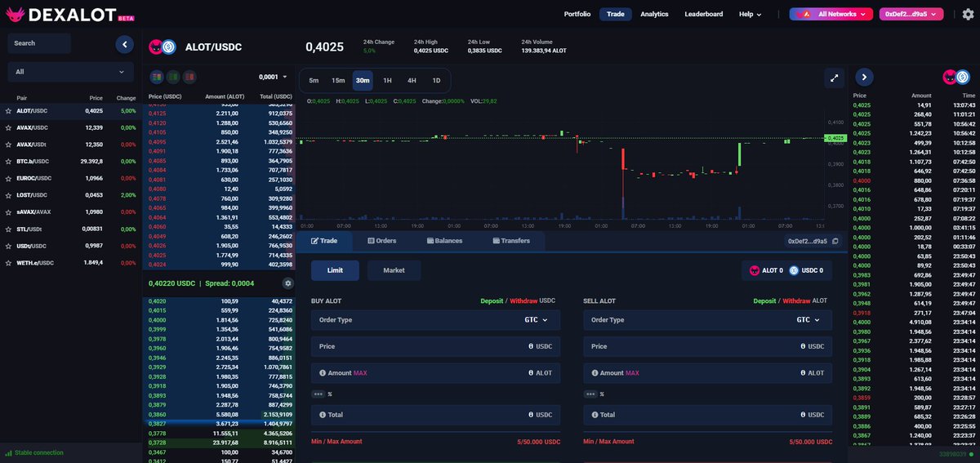Open the 0,0001 price grouping dropdown
Screen dimensions: 980x463
tap(273, 77)
